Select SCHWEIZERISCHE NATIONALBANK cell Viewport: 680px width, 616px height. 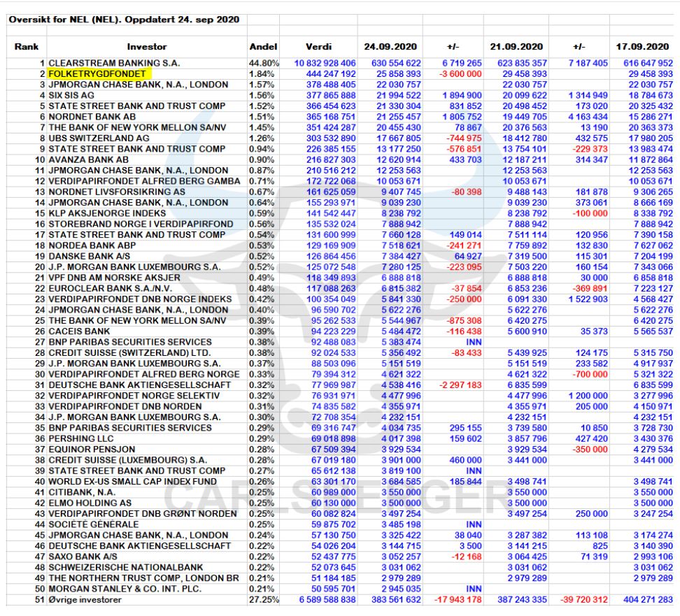click(x=126, y=568)
